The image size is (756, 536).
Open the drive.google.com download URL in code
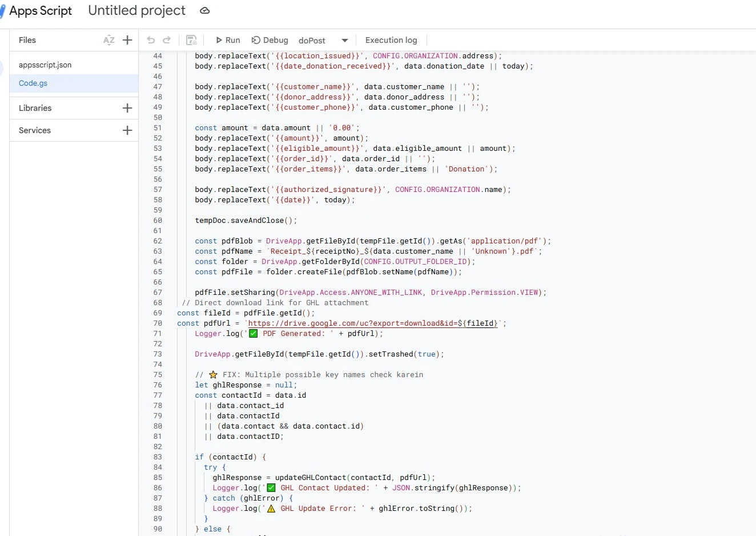[x=373, y=323]
